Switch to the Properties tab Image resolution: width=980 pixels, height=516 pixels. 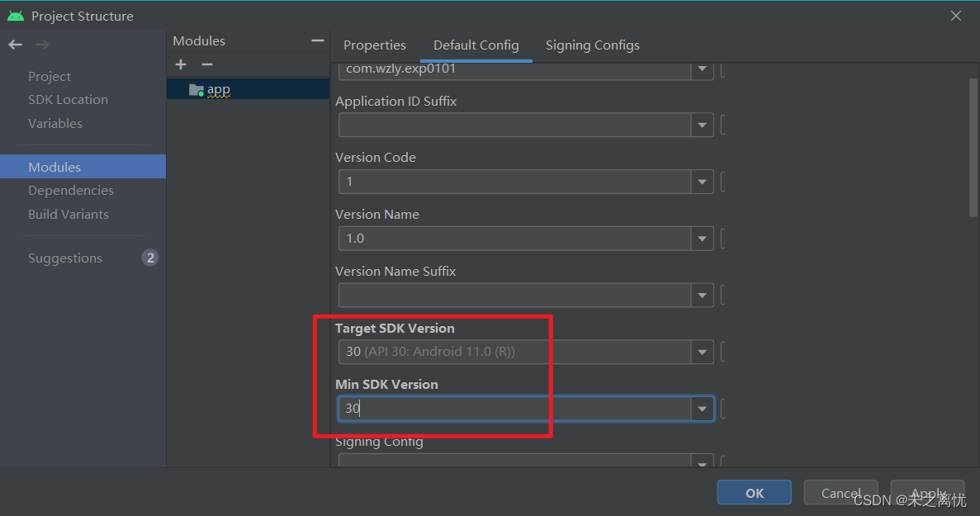(x=374, y=45)
